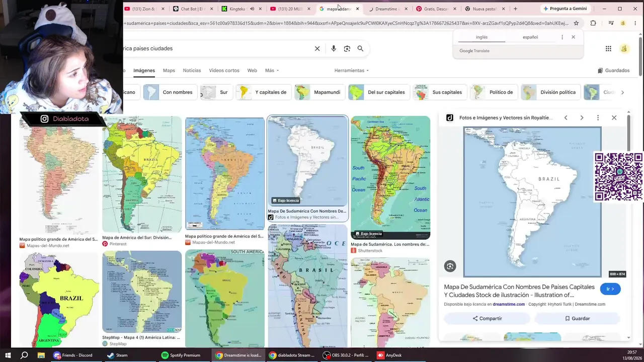
Task: Open more options for the preview image
Action: [x=598, y=118]
